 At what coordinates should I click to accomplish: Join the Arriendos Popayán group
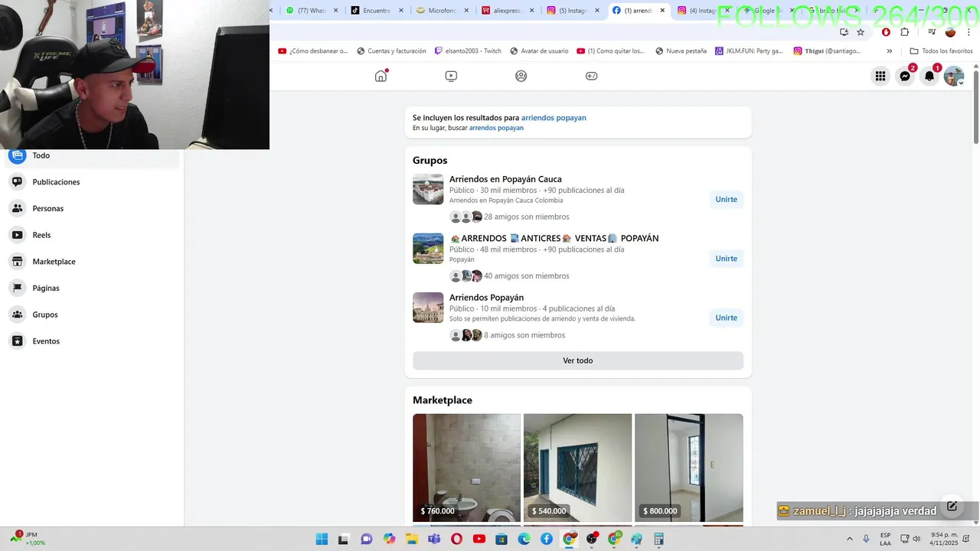[726, 318]
